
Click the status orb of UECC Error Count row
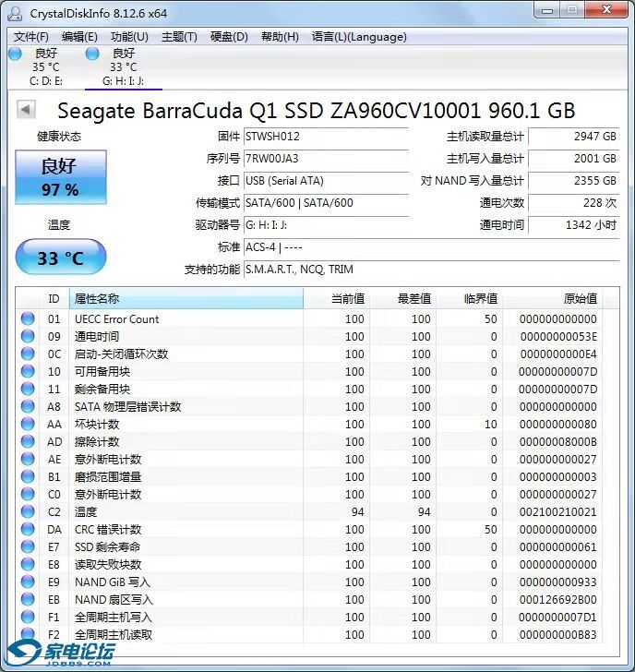point(28,318)
